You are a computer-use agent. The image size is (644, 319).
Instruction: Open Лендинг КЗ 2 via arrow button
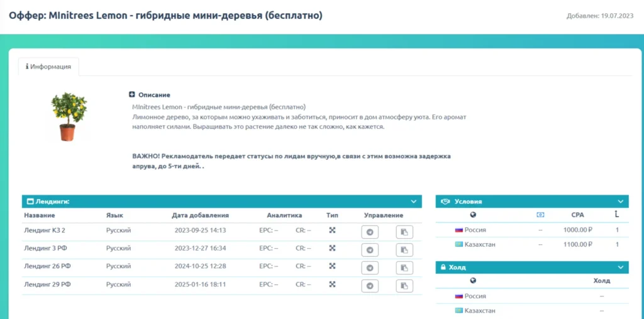point(370,232)
